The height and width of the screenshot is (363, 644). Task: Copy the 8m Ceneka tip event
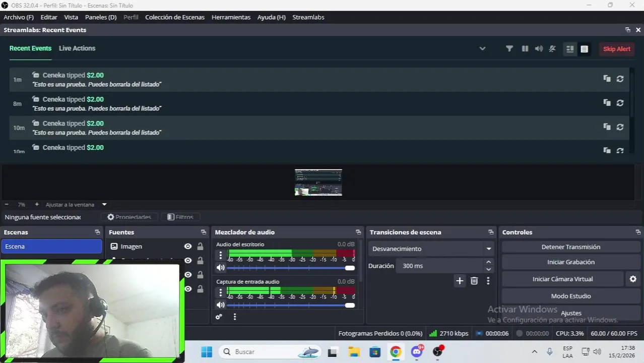pyautogui.click(x=607, y=103)
